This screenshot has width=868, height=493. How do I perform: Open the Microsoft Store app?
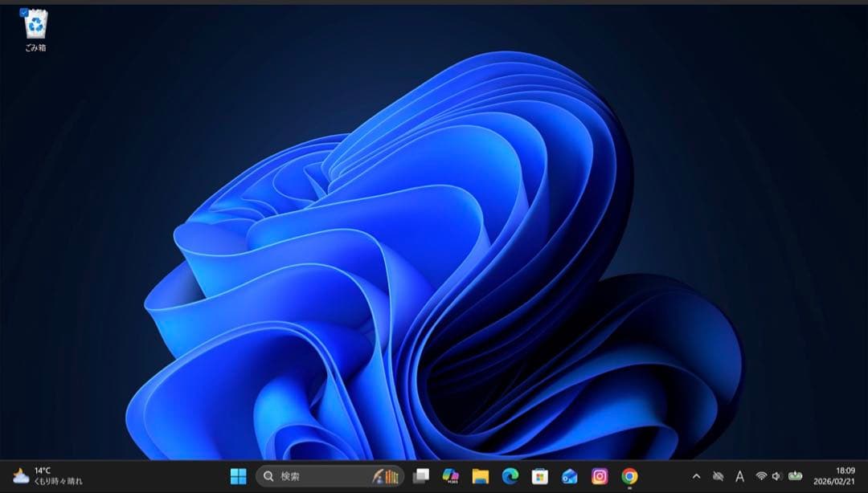[540, 476]
